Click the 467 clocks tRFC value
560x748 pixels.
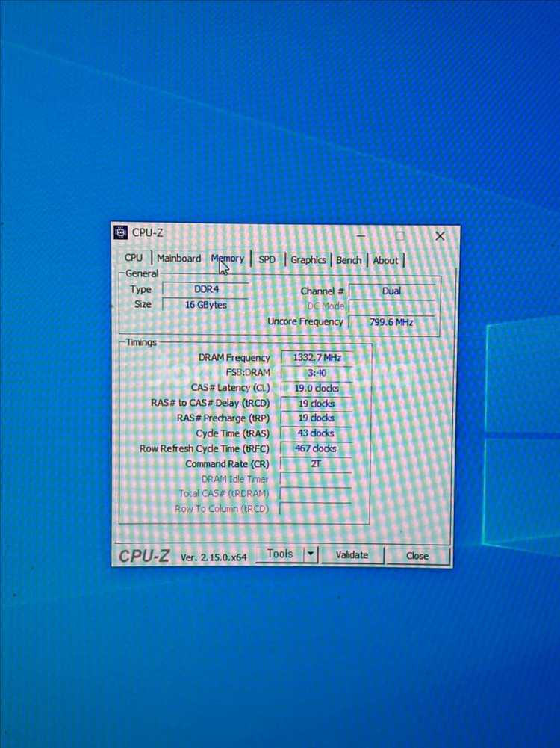click(317, 448)
